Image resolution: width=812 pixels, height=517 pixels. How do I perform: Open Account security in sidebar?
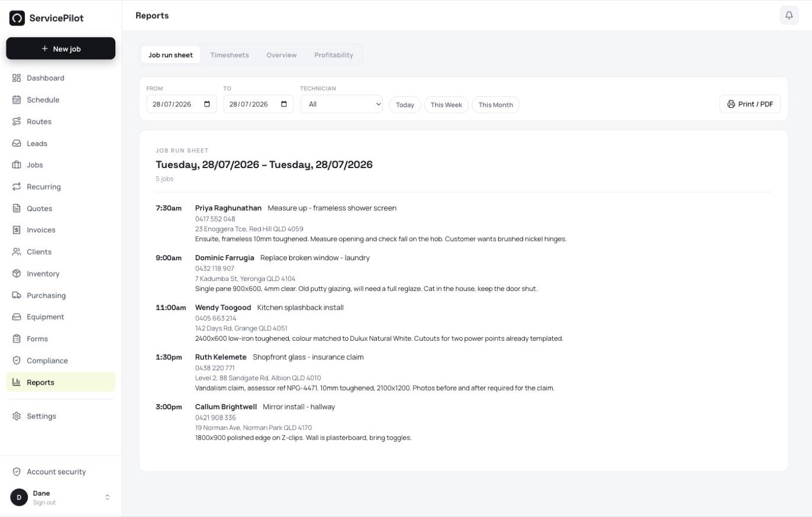coord(56,472)
